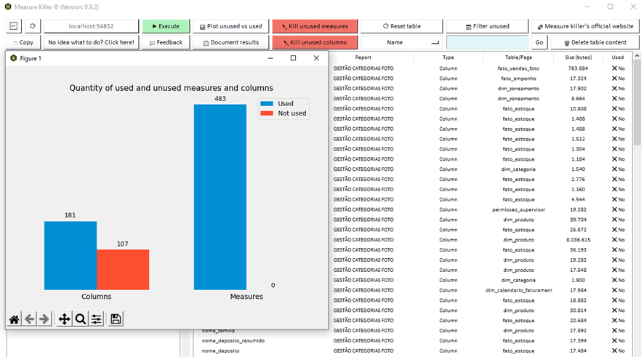Click Filter unused button
The width and height of the screenshot is (644, 357).
point(487,26)
